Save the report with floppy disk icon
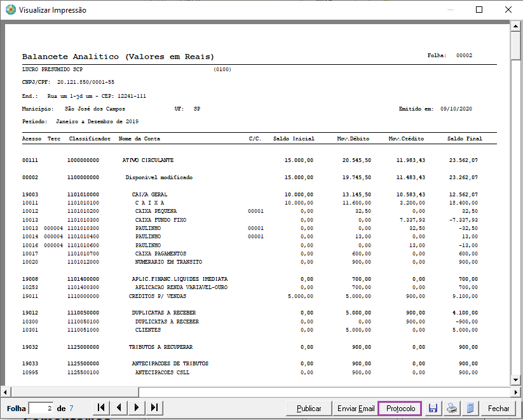Viewport: 523px width, 420px height. [433, 408]
